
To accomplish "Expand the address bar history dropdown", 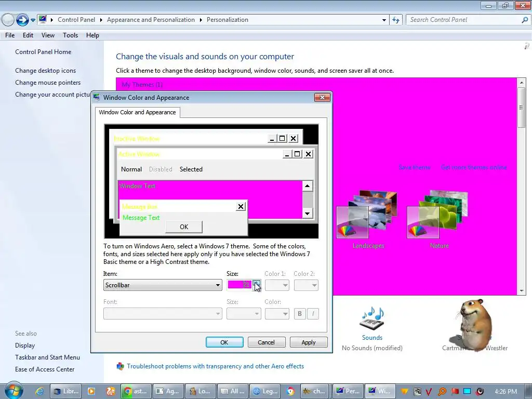I will tap(384, 20).
